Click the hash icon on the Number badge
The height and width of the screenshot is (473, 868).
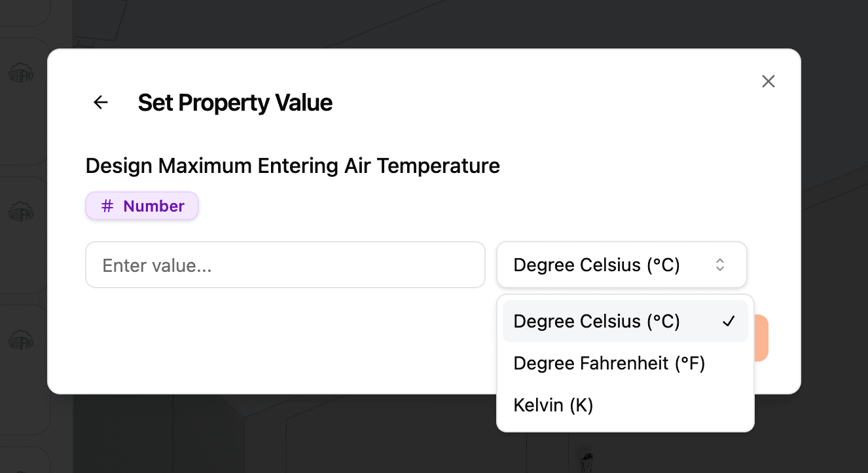[x=106, y=206]
